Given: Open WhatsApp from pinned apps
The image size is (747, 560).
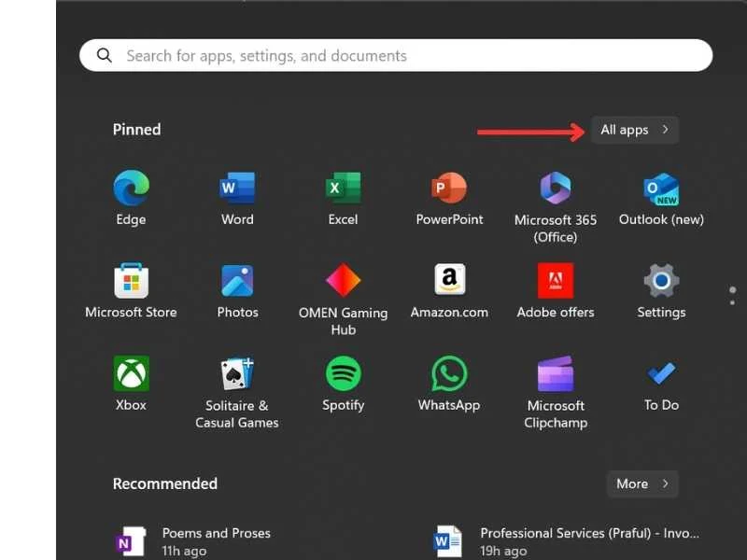Looking at the screenshot, I should click(x=449, y=373).
